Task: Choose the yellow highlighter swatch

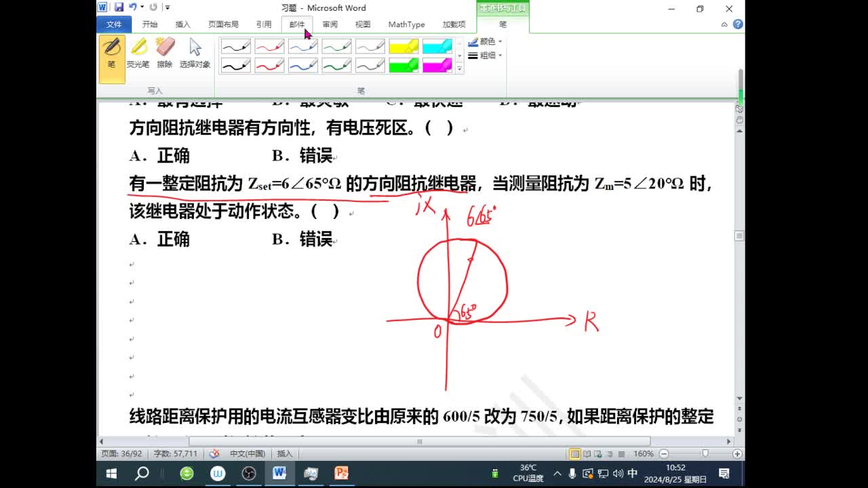Action: click(403, 47)
